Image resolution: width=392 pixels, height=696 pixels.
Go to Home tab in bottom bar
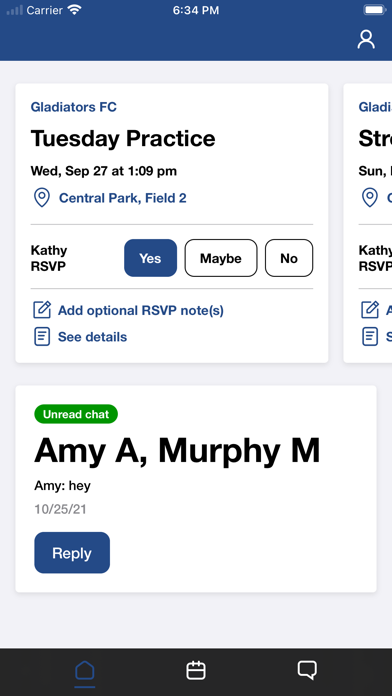click(x=85, y=670)
